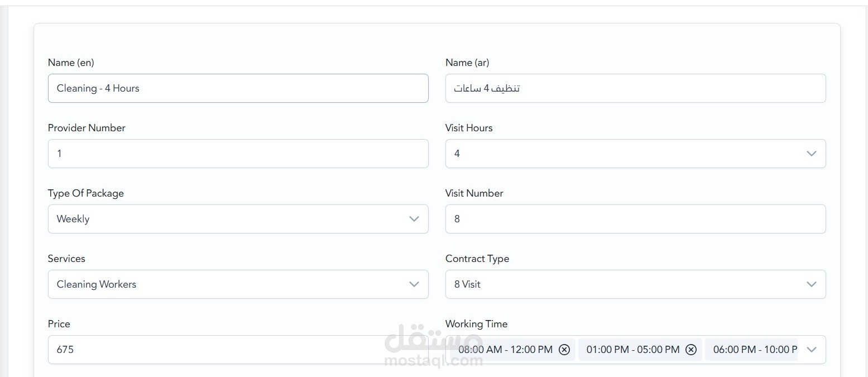Click the Contract Type label
This screenshot has height=377, width=868.
pyautogui.click(x=477, y=259)
